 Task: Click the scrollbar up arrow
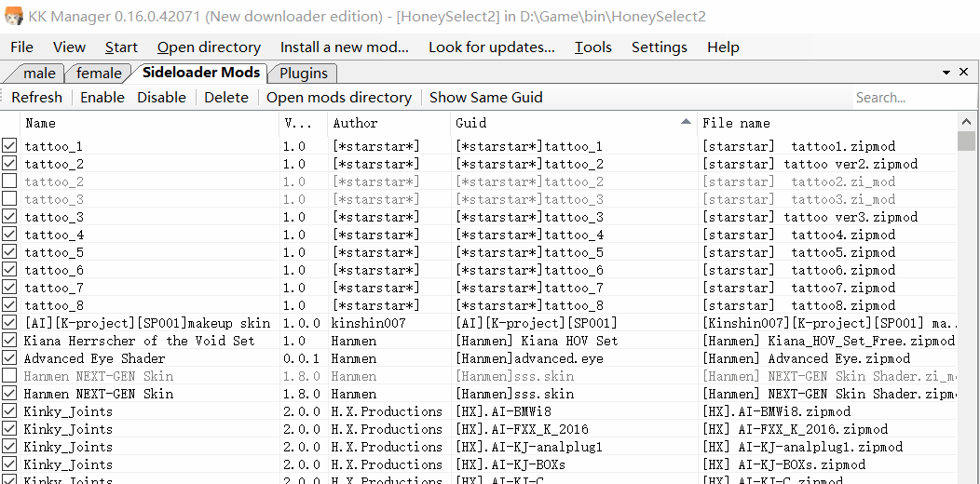click(966, 122)
